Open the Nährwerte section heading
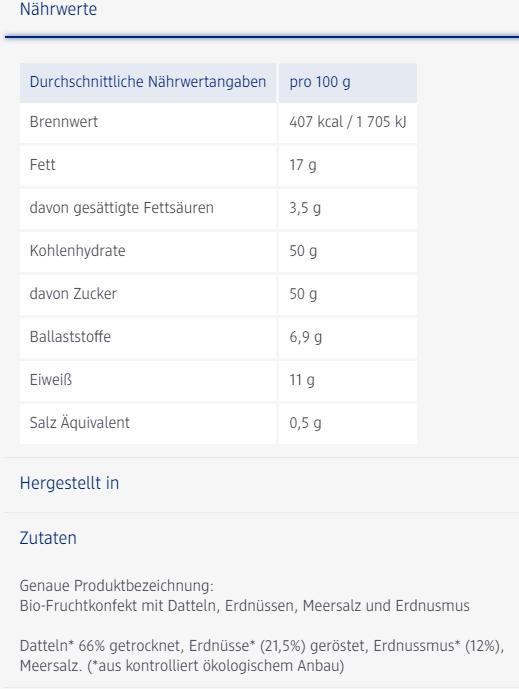Screen dimensions: 519x689 pos(58,9)
